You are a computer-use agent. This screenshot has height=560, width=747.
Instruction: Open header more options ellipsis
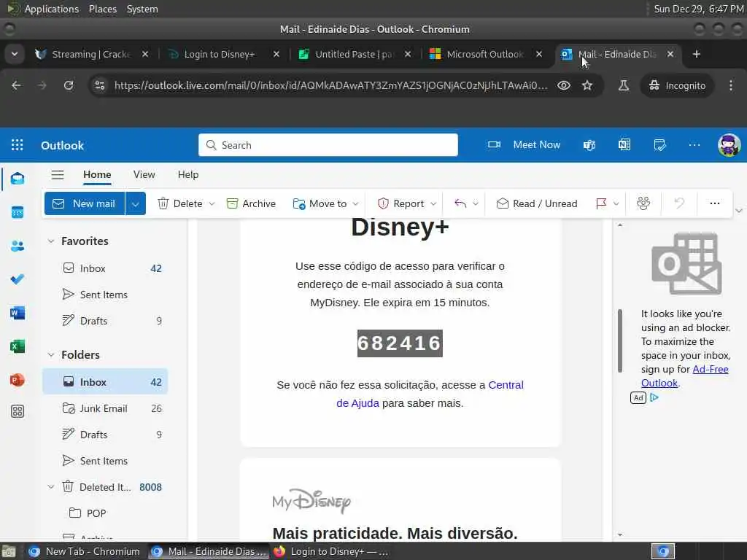pos(694,145)
